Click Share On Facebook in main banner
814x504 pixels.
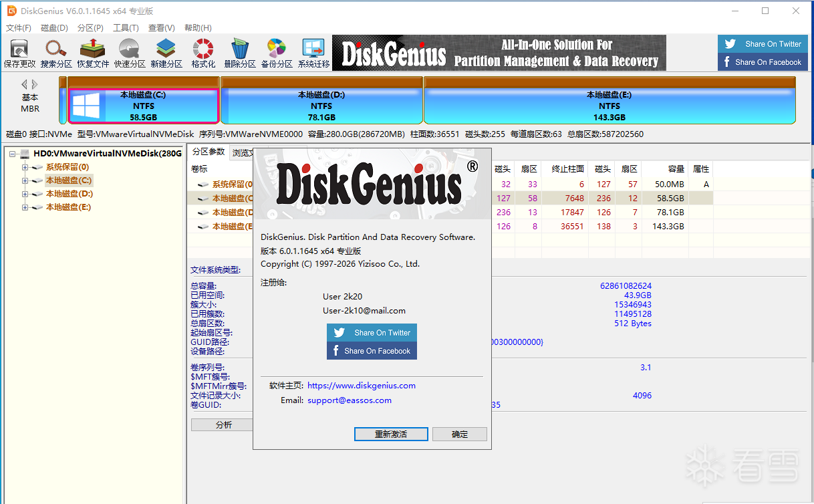[x=763, y=61]
